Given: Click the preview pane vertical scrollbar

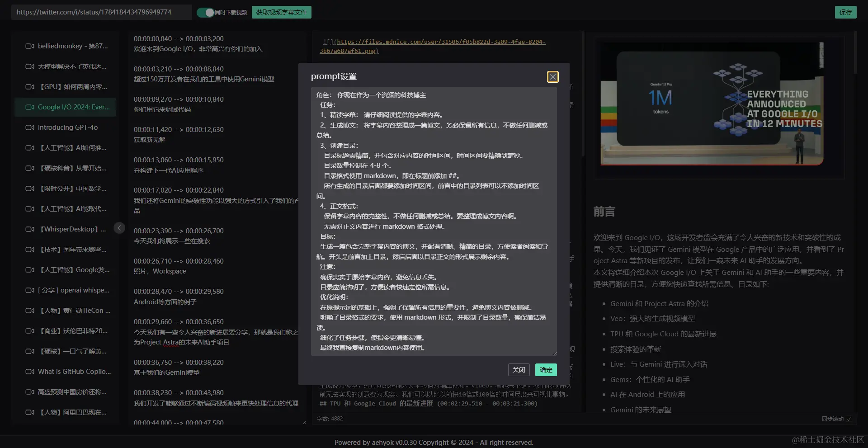Looking at the screenshot, I should [854, 54].
